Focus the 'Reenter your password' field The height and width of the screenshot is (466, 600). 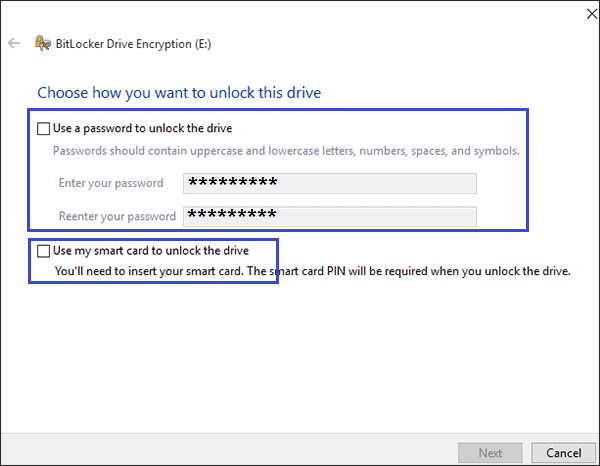pyautogui.click(x=329, y=217)
